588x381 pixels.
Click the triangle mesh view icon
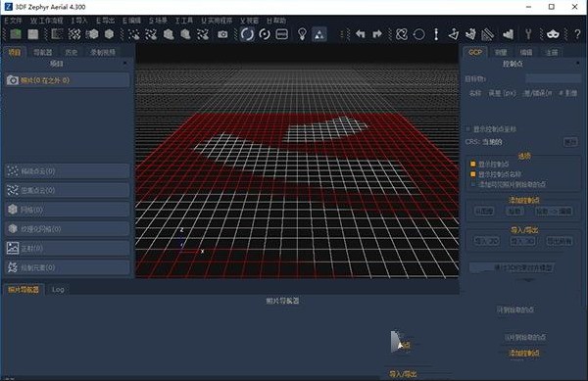319,34
